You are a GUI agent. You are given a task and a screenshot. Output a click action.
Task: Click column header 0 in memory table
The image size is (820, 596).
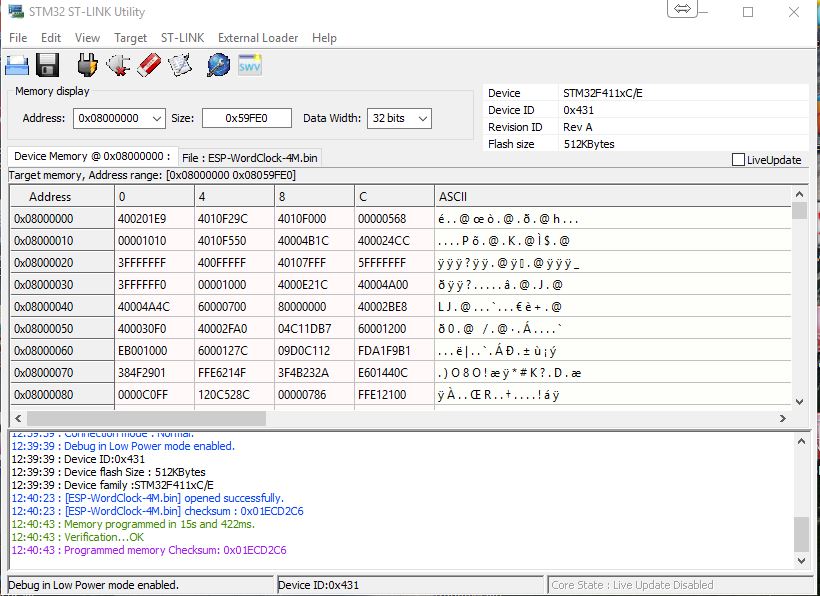(154, 197)
